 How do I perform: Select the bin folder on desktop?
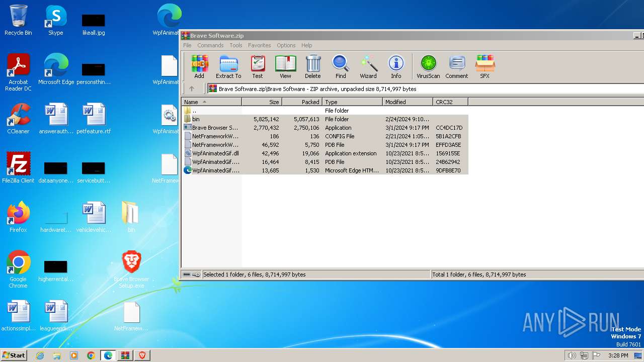[x=131, y=217]
